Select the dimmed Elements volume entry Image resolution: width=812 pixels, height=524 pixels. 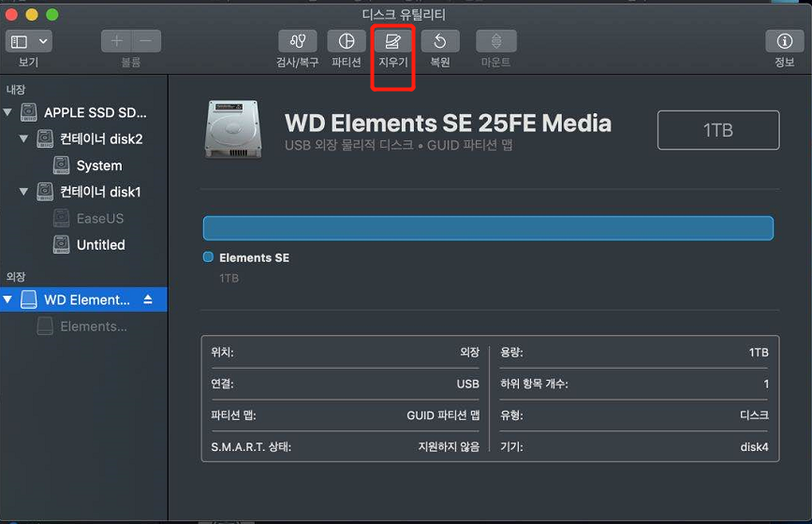93,327
